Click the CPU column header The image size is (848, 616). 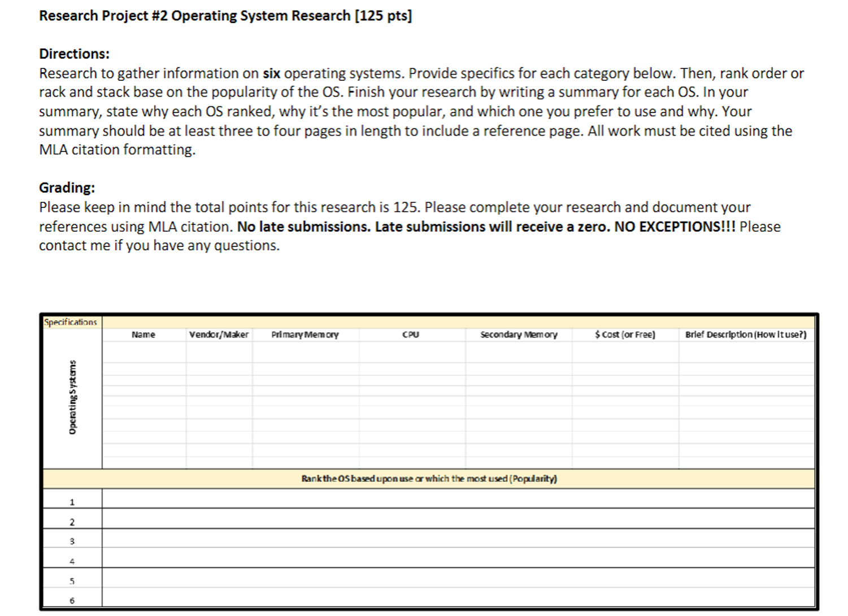pos(411,335)
